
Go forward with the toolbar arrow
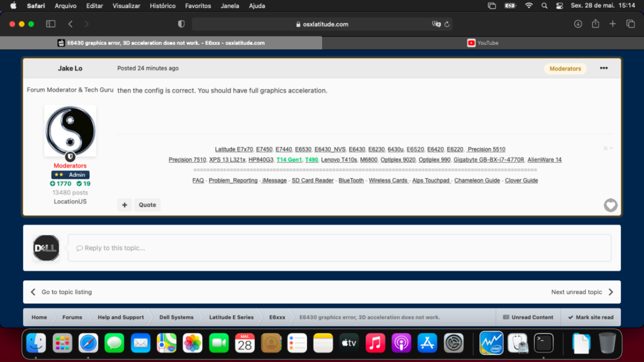tap(86, 24)
